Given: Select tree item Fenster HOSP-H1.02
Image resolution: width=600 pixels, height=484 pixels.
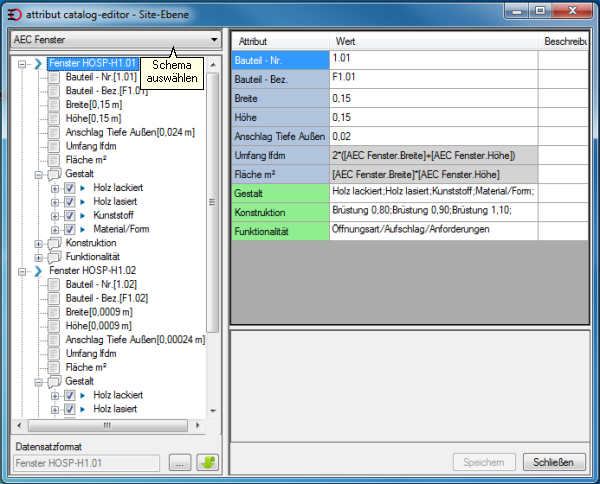Looking at the screenshot, I should click(x=93, y=271).
